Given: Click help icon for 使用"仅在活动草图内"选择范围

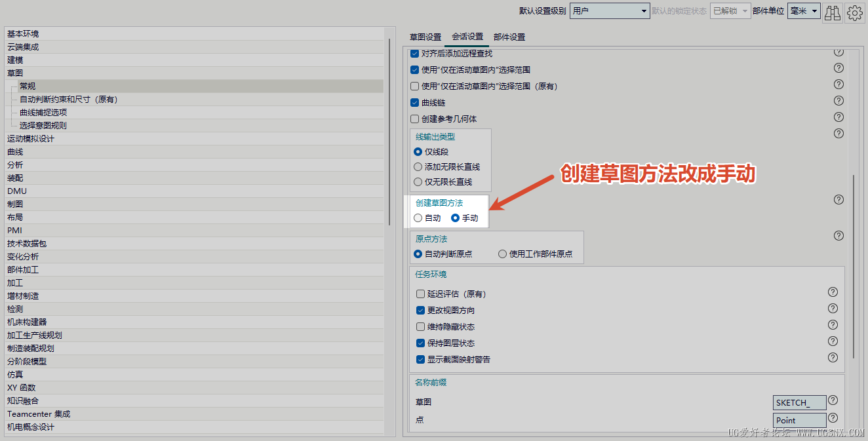Looking at the screenshot, I should (x=838, y=68).
